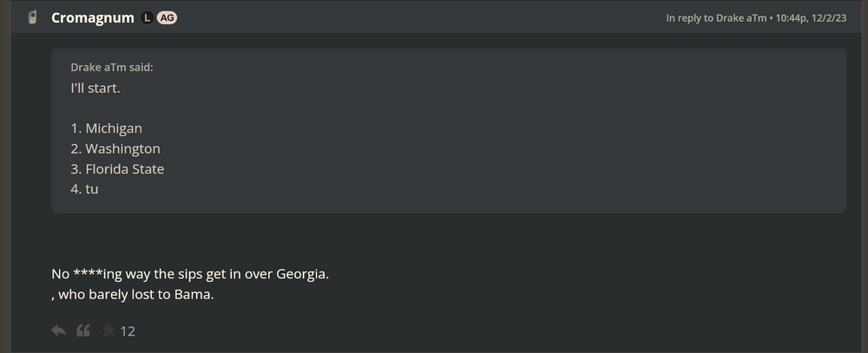This screenshot has width=868, height=353.
Task: Click the star count showing 12
Action: point(128,331)
